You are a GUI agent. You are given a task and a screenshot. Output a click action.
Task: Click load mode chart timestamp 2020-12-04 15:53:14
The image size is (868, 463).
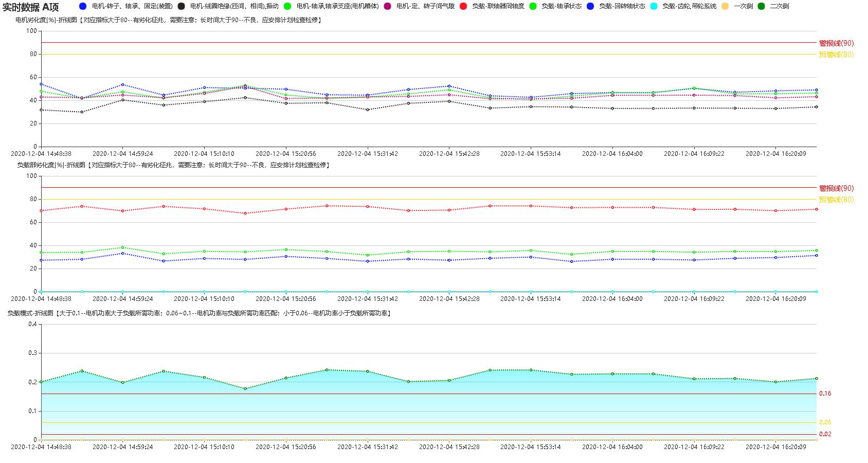pos(531,447)
